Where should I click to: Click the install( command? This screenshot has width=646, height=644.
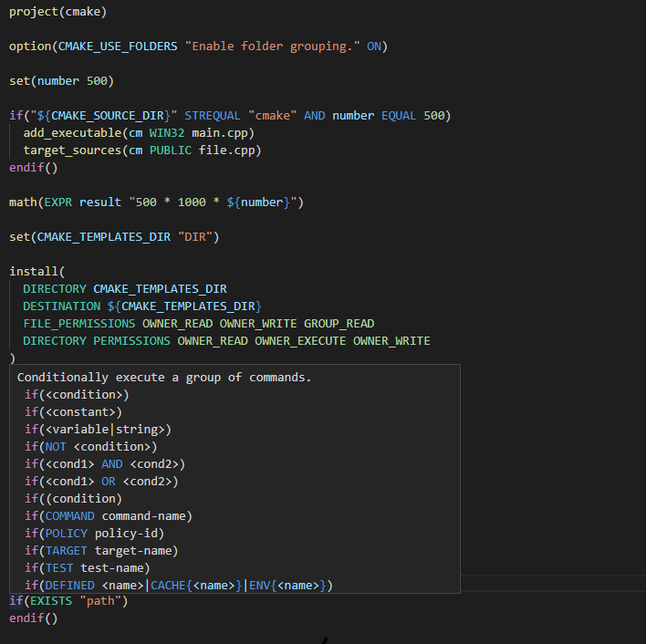coord(37,271)
